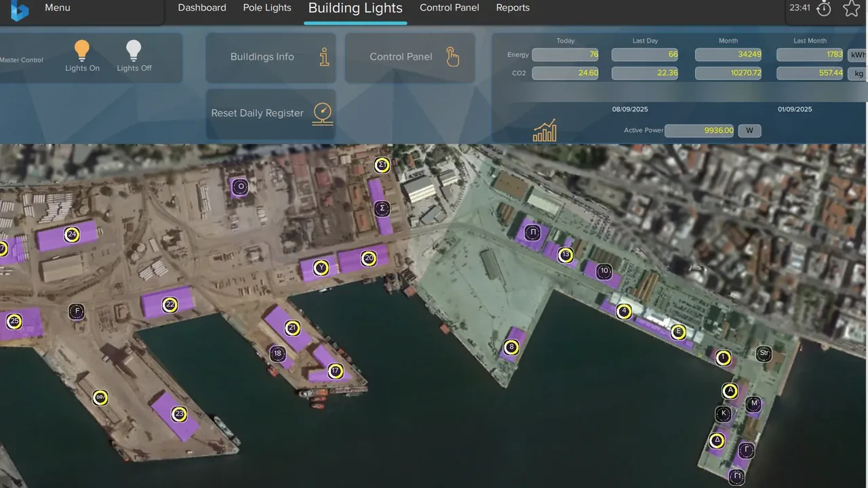The height and width of the screenshot is (488, 868).
Task: Go to the Dashboard tab
Action: pos(202,8)
